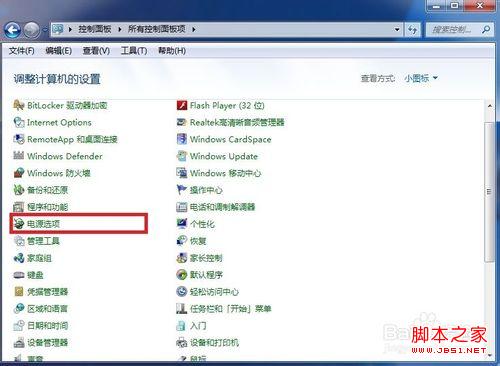
Task: Open 电话和调制解调器 icon
Action: pos(182,207)
